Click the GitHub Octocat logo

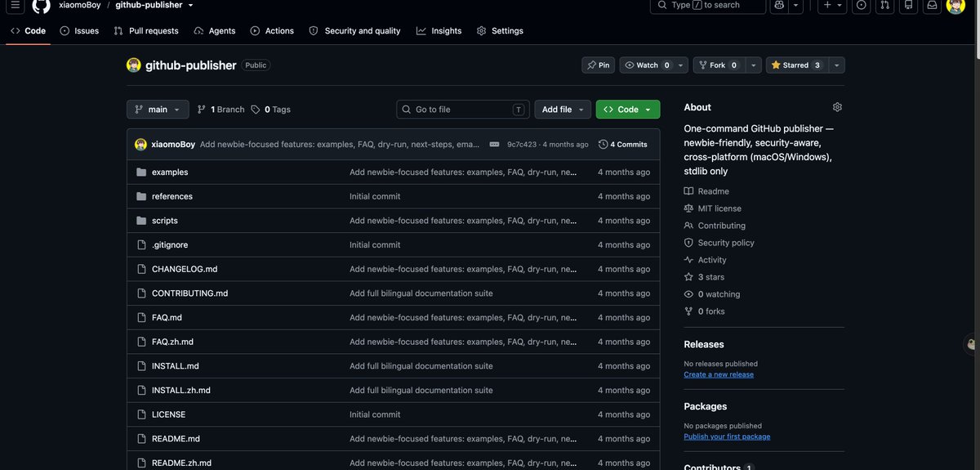(x=41, y=5)
